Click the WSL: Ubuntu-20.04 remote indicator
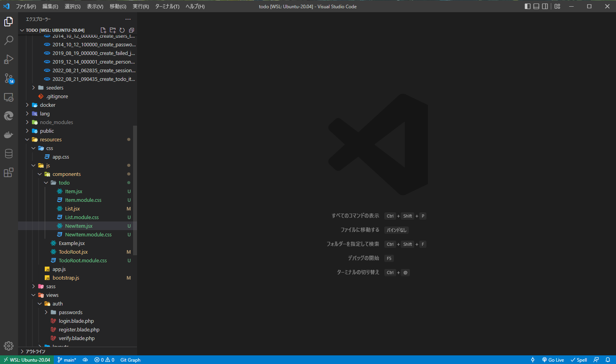Screen dimensions: 616x364 click(x=27, y=360)
